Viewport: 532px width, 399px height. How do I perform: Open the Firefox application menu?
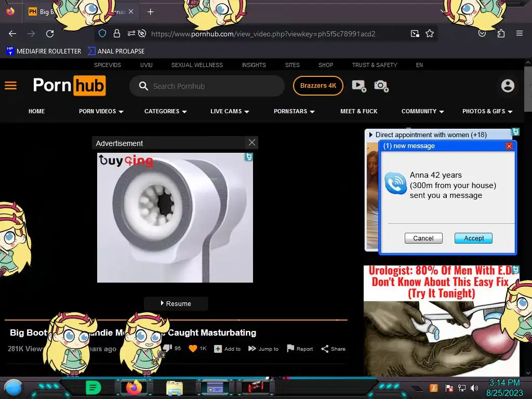(519, 33)
